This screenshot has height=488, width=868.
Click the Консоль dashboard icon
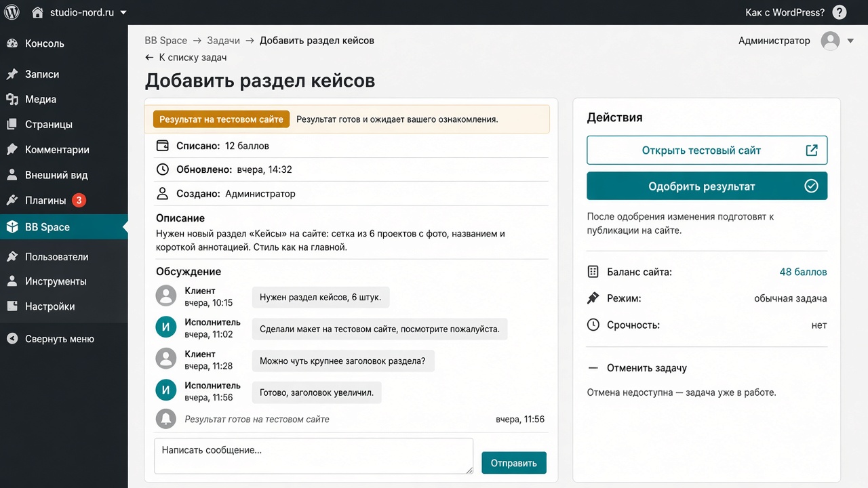[x=12, y=43]
